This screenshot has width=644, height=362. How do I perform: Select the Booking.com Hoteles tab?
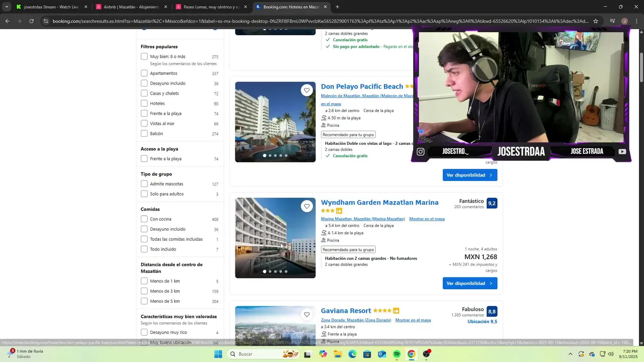tap(291, 7)
